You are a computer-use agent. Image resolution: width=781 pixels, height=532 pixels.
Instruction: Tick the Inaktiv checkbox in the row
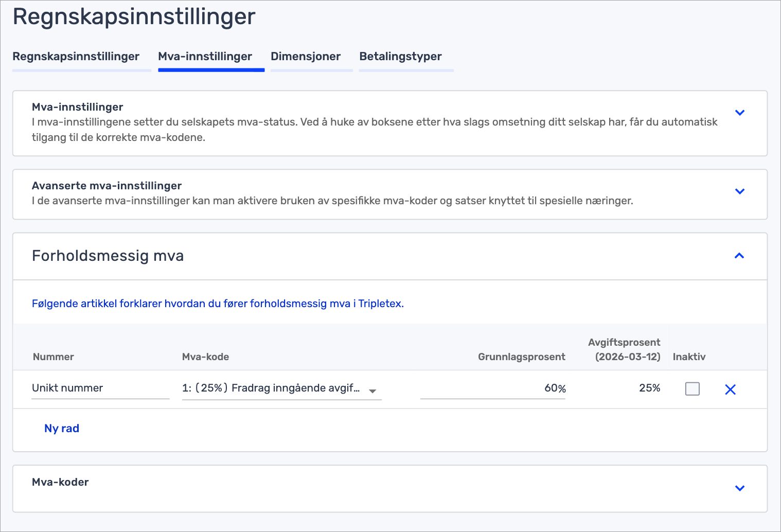(692, 389)
